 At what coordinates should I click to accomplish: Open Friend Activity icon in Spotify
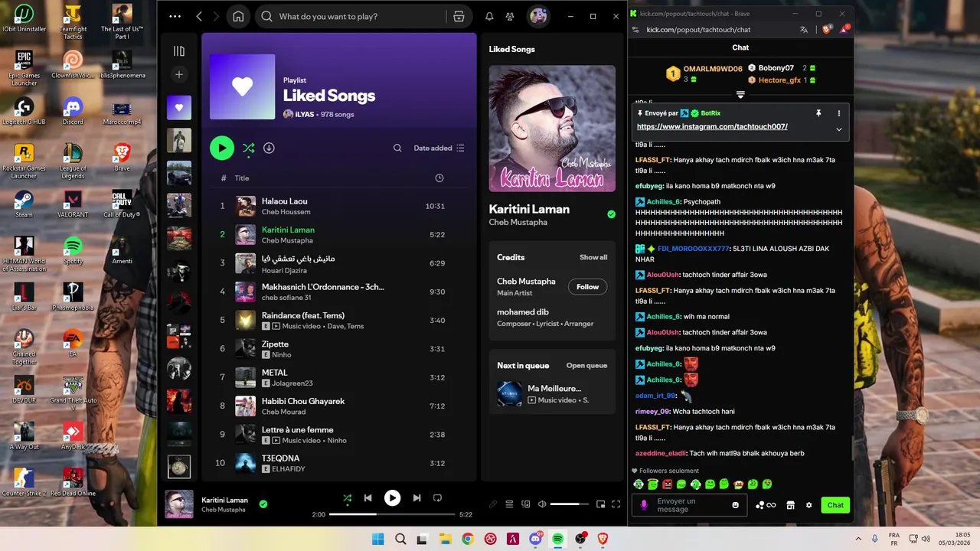[510, 16]
